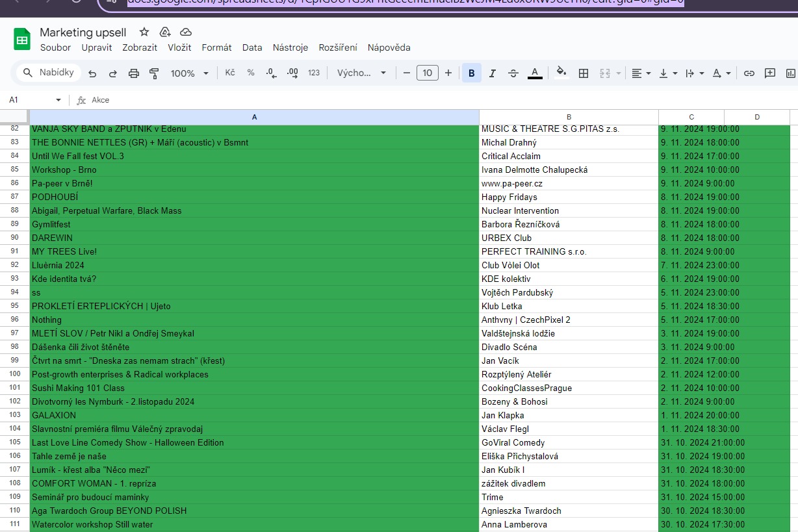The height and width of the screenshot is (532, 798).
Task: Click the Insert link icon
Action: [x=749, y=73]
